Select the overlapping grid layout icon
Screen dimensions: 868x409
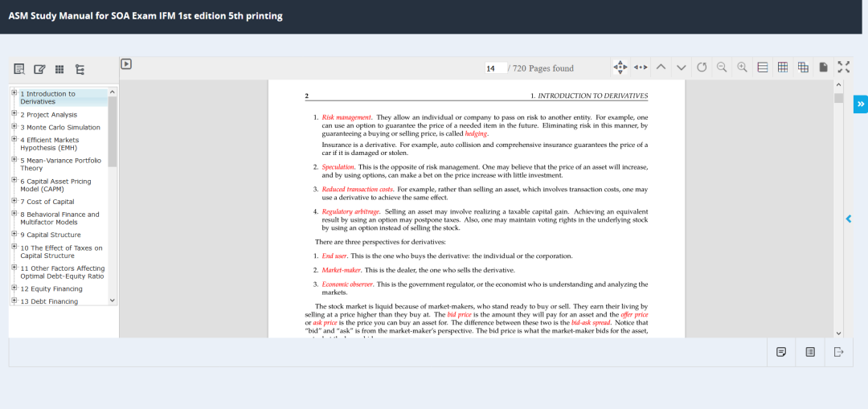coord(803,67)
